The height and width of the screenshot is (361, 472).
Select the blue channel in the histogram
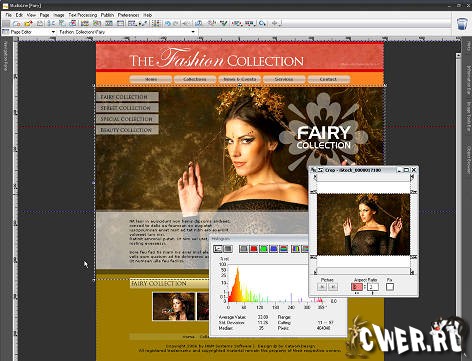[273, 249]
